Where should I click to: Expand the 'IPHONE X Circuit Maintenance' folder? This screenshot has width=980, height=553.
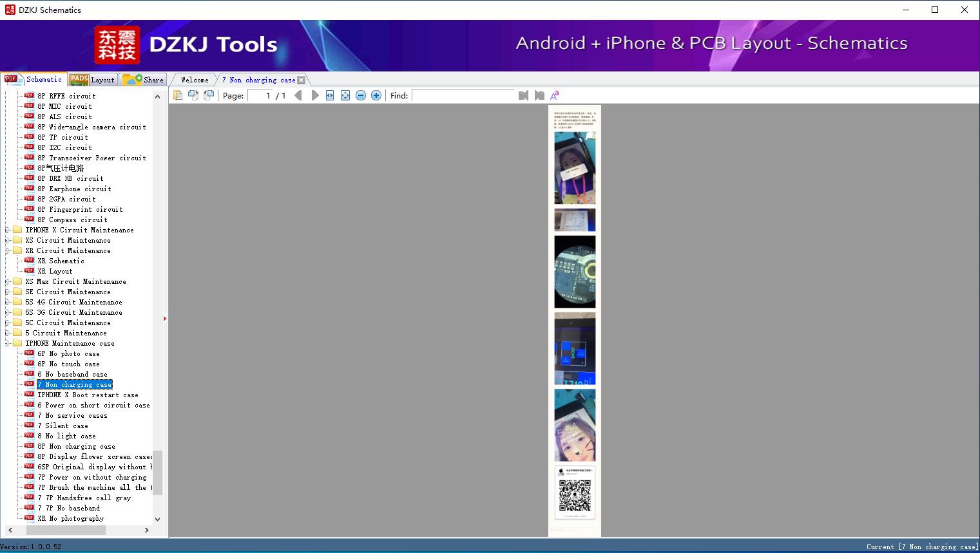(7, 230)
